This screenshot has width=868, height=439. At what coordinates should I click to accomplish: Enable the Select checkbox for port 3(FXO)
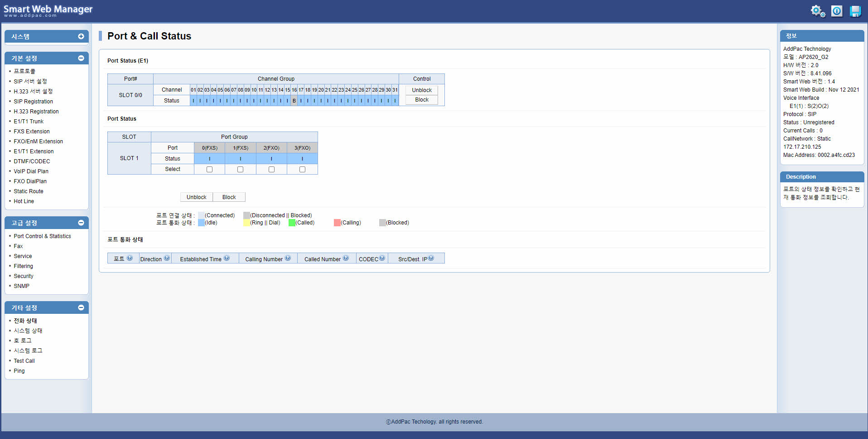point(302,169)
